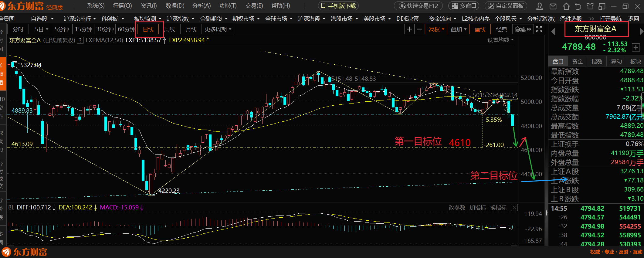This screenshot has width=644, height=258.
Task: Select the 周线 weekly period
Action: point(170,29)
